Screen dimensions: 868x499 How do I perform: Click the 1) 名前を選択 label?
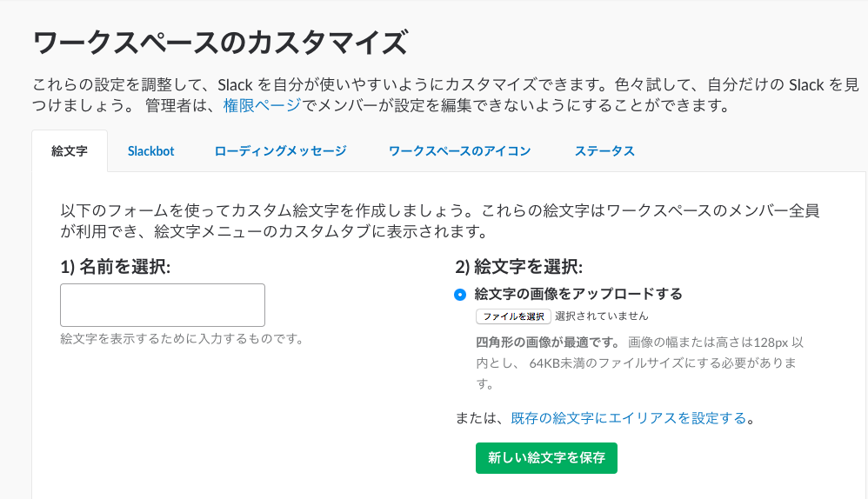[115, 267]
